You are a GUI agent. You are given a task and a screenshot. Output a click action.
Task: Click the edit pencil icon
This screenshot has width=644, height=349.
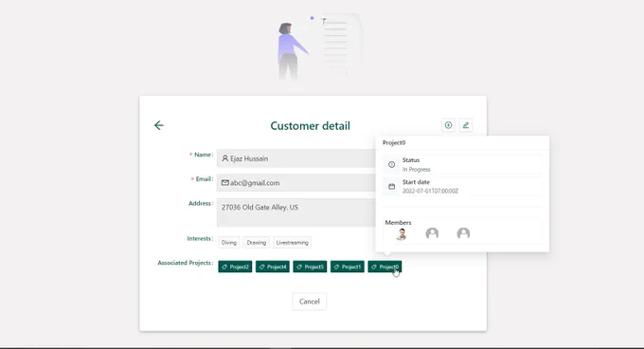(465, 125)
